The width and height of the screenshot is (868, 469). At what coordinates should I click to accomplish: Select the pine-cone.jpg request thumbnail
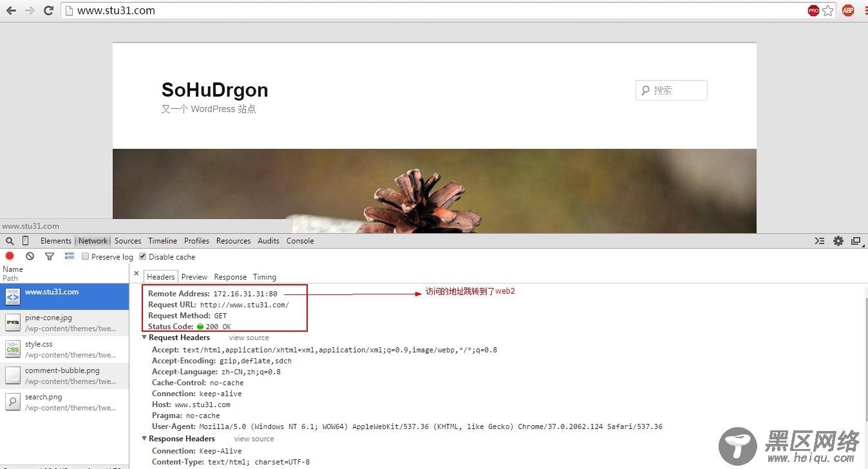[13, 323]
